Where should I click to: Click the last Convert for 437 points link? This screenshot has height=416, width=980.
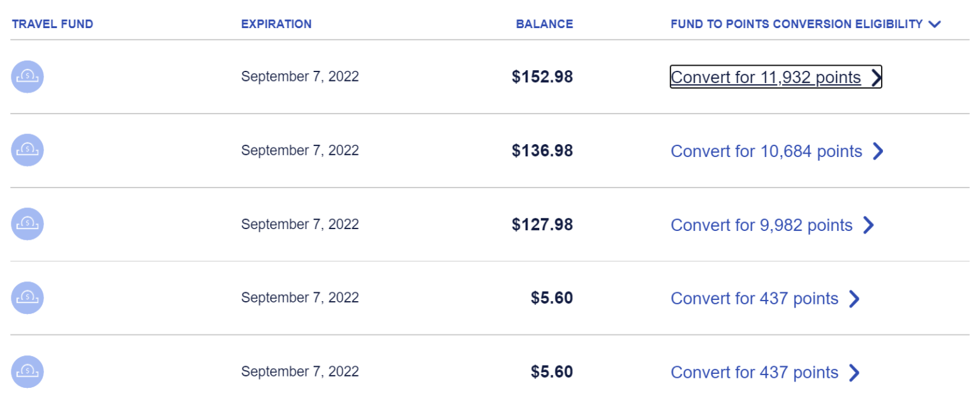(x=754, y=372)
